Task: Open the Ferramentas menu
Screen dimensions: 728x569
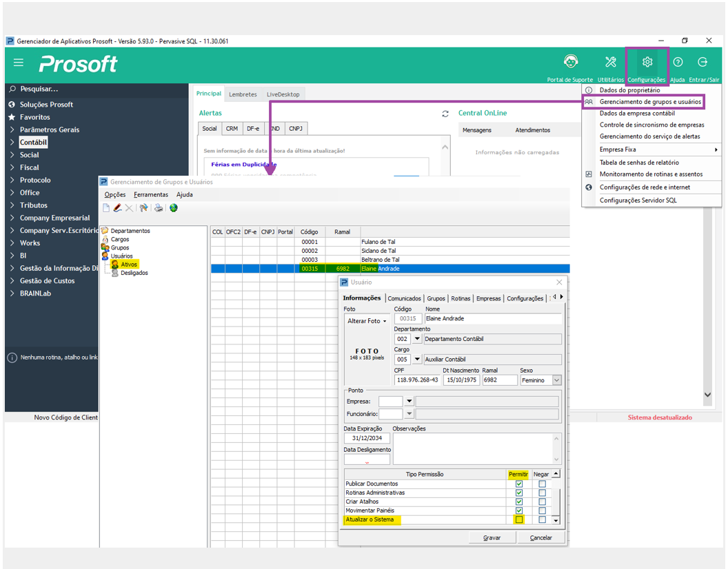Action: (151, 195)
